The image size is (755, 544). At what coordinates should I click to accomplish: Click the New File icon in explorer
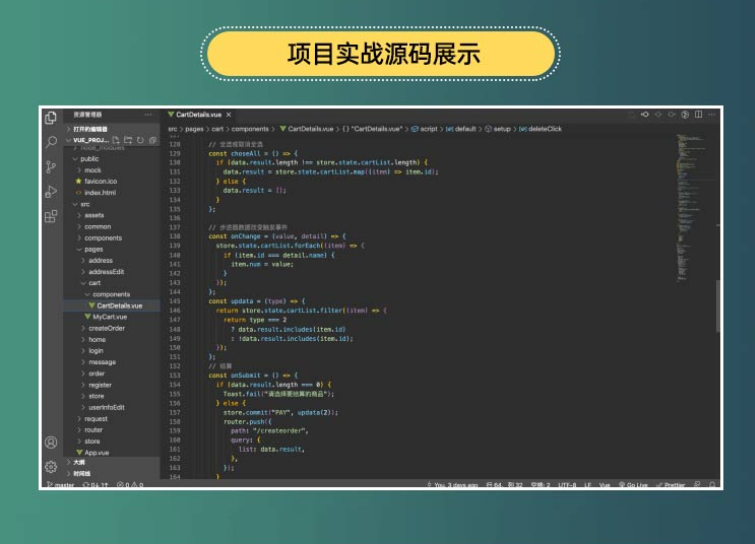point(116,140)
